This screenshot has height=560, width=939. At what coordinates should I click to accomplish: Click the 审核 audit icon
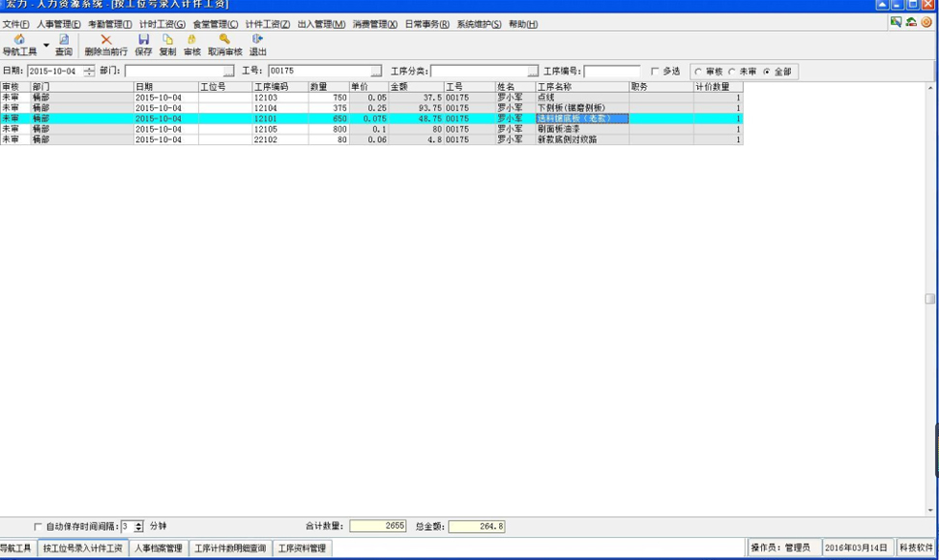(191, 41)
